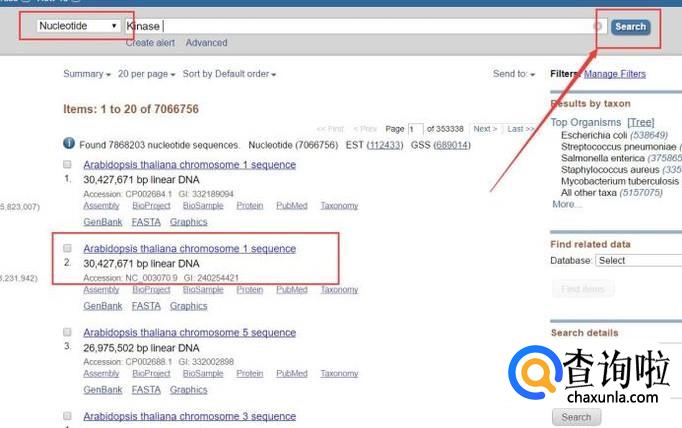Expand the Sort by Default order dropdown
The width and height of the screenshot is (682, 428).
pyautogui.click(x=229, y=74)
